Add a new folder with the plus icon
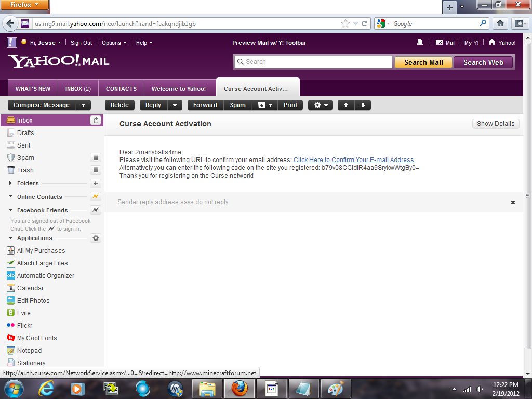This screenshot has height=399, width=532. (96, 183)
